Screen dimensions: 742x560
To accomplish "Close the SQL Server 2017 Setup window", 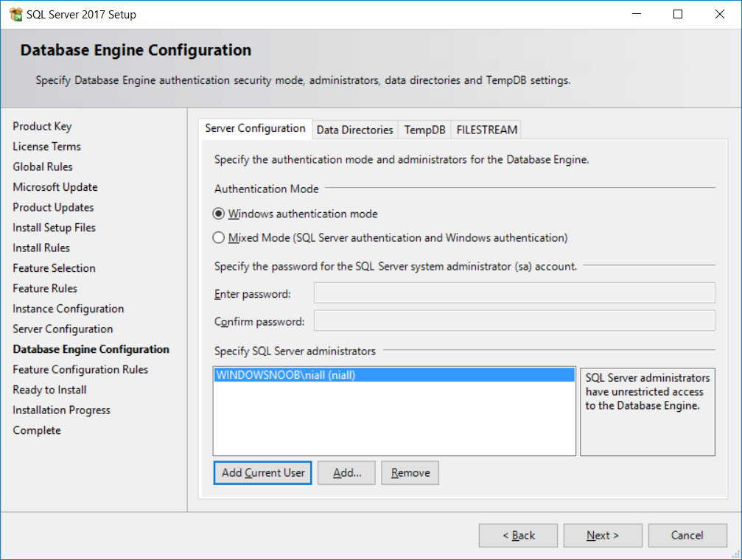I will [720, 14].
